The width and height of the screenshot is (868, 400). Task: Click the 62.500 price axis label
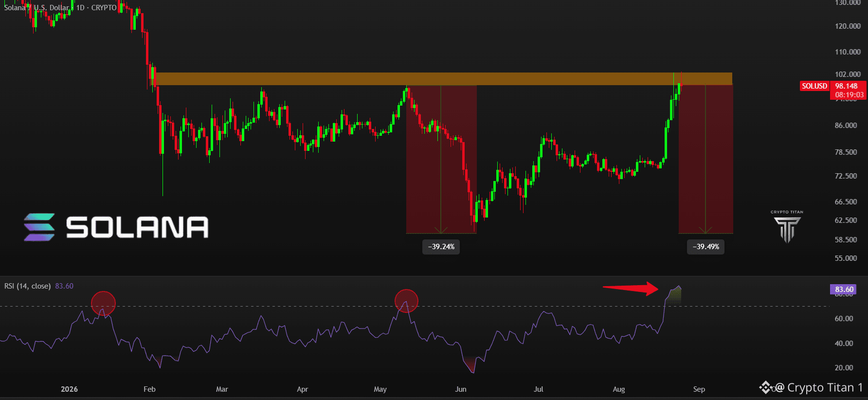coord(846,220)
